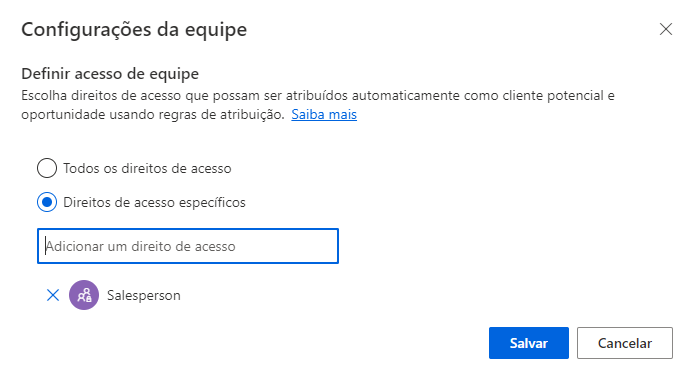Discard changes using Cancelar
Screen dimensions: 692x381
coord(625,343)
